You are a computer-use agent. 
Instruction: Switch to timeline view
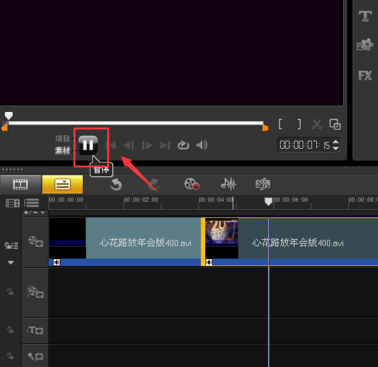[x=62, y=184]
